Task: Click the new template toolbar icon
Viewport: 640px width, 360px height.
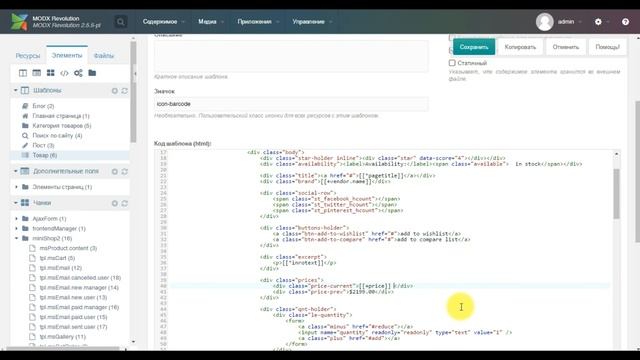Action: point(23,73)
